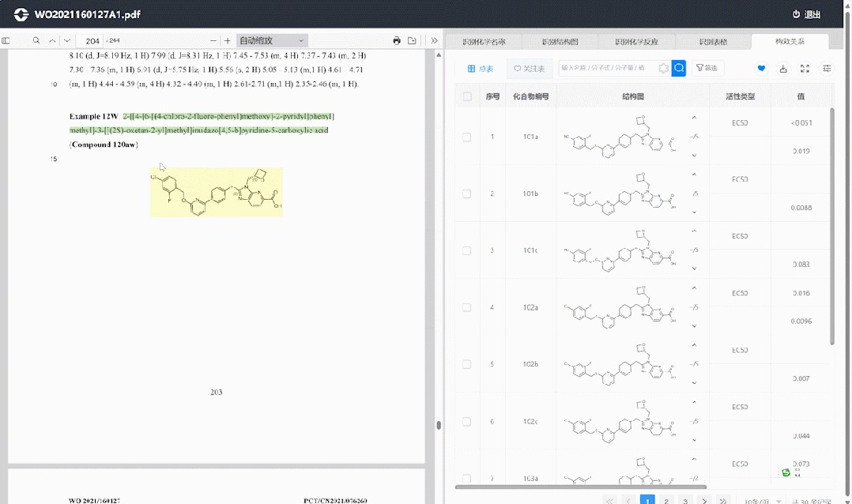
Task: Select the 构效关系 tab
Action: pyautogui.click(x=790, y=41)
